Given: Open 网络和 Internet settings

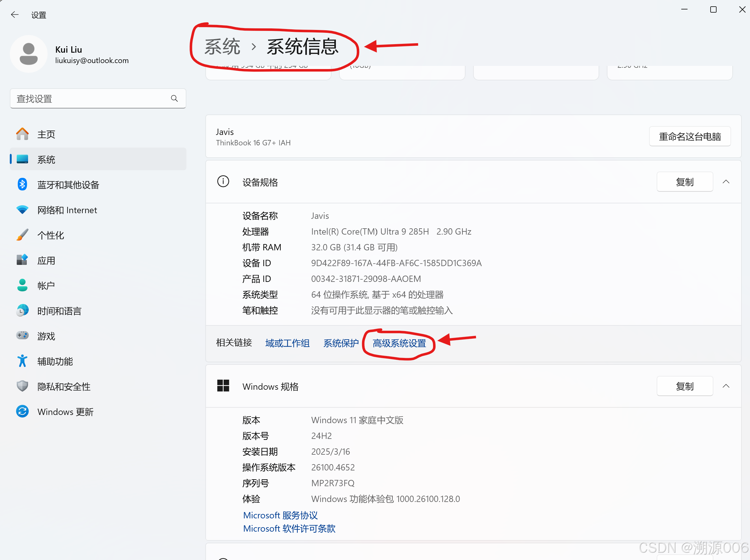Looking at the screenshot, I should pyautogui.click(x=98, y=210).
